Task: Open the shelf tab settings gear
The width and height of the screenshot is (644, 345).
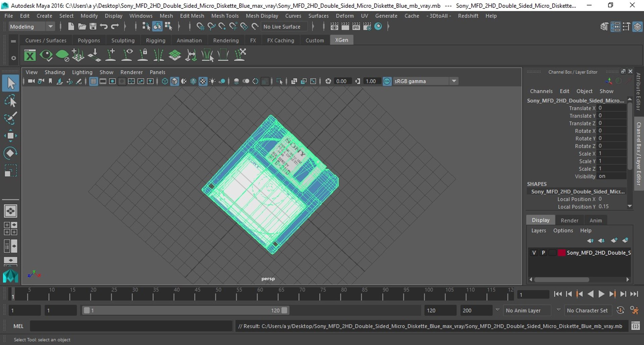Action: 13,58
